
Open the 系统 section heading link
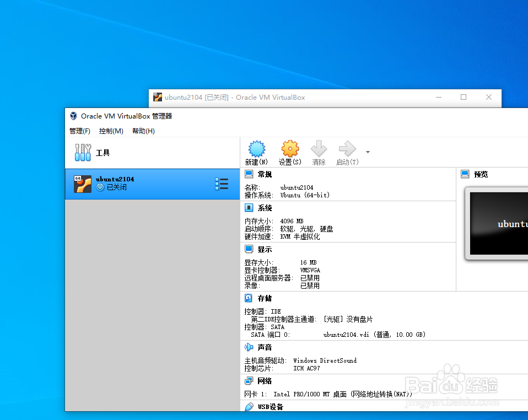point(265,208)
